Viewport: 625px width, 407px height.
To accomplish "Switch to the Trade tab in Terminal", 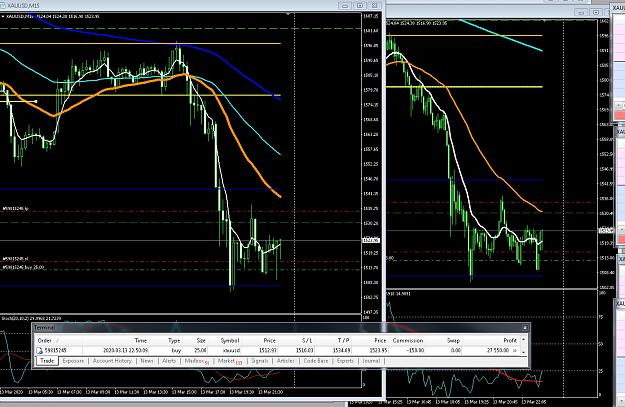I will tap(47, 361).
